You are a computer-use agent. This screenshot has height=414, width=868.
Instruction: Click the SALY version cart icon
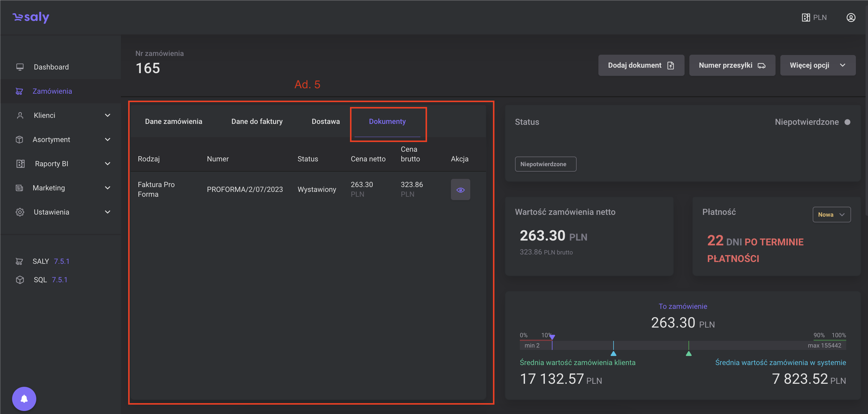(x=19, y=261)
